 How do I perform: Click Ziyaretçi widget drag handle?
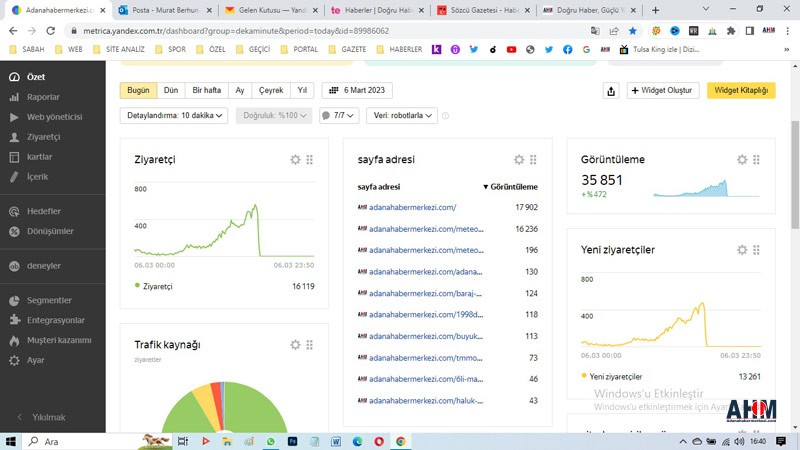tap(310, 160)
